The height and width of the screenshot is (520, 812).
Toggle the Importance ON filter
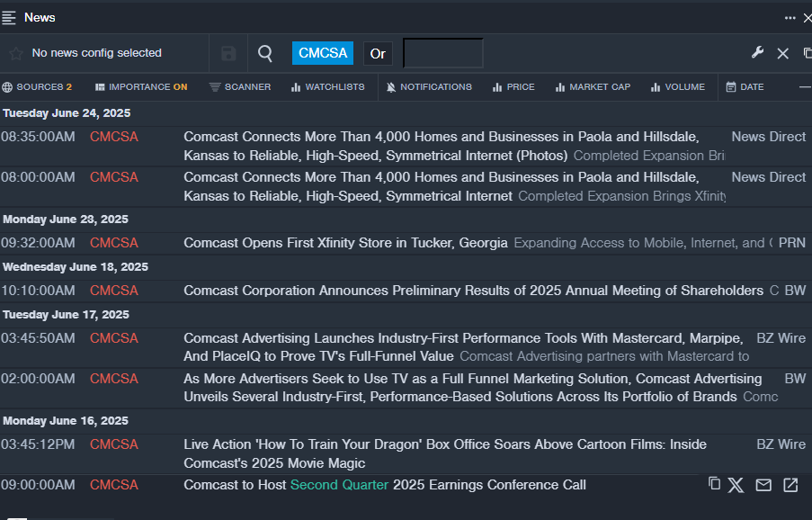coord(141,87)
